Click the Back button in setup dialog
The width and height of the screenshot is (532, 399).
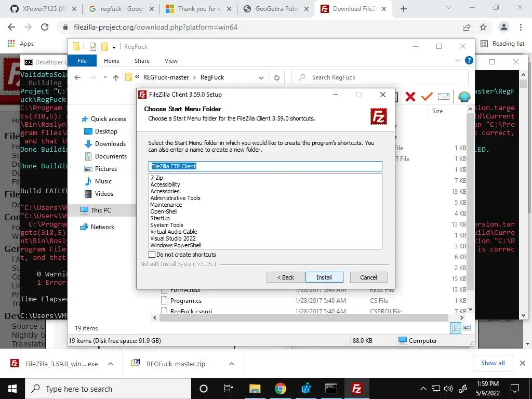[285, 277]
